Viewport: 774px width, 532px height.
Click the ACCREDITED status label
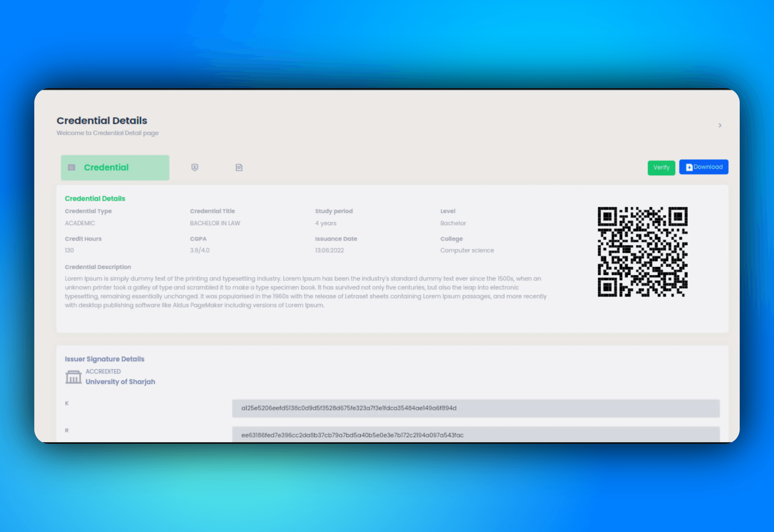tap(103, 371)
